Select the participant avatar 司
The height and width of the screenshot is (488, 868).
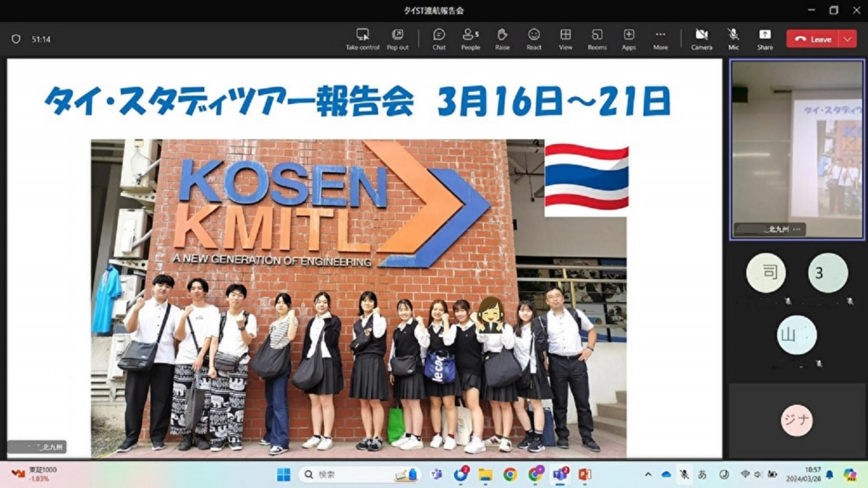tap(765, 273)
